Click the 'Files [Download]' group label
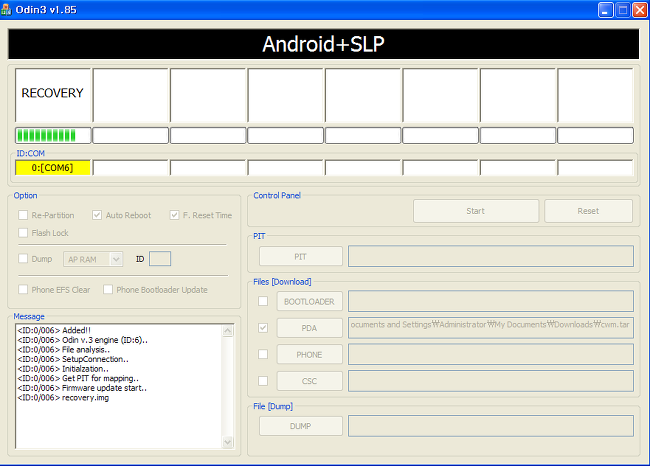This screenshot has width=650, height=466. point(282,282)
